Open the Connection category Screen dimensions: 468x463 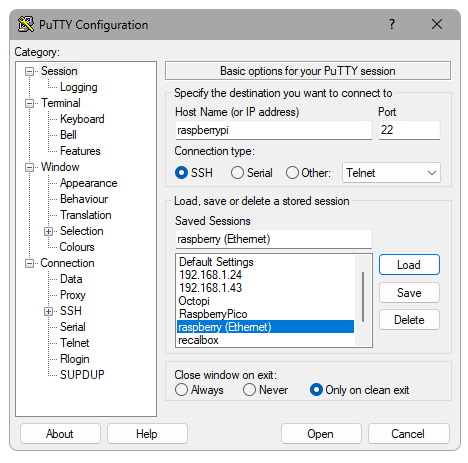[67, 263]
